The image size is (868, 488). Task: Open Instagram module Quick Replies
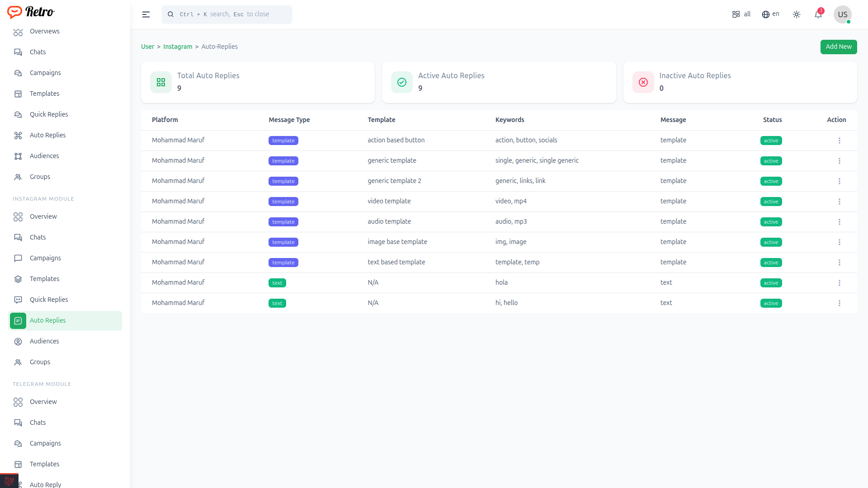(49, 300)
